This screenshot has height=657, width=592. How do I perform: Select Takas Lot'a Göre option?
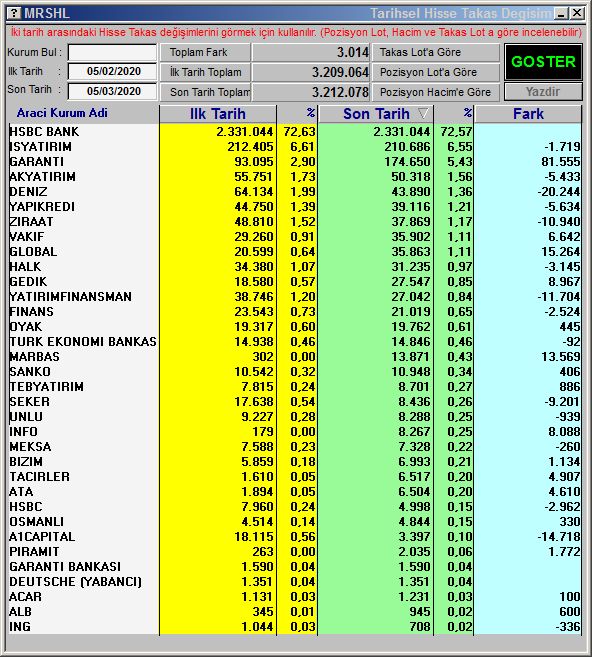[436, 52]
